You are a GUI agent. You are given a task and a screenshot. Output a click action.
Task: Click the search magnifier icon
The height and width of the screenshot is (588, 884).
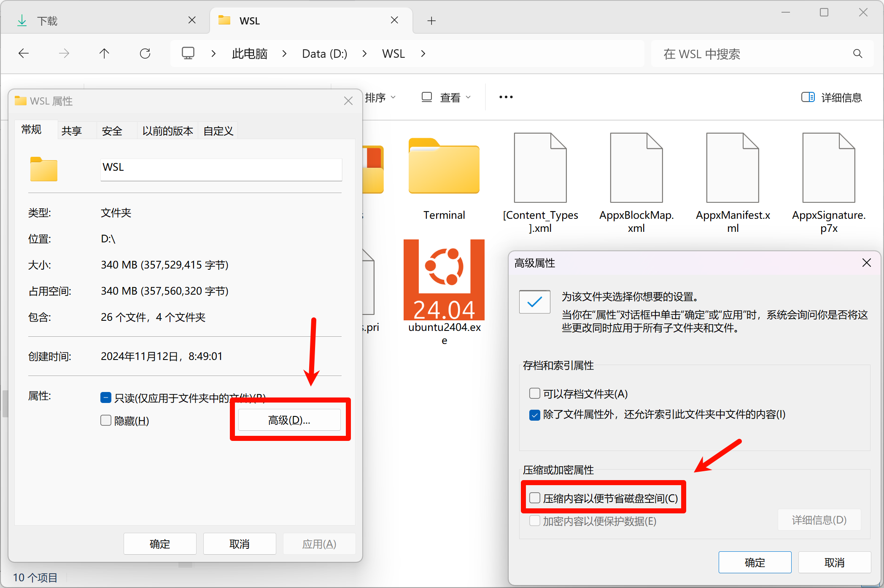point(857,54)
